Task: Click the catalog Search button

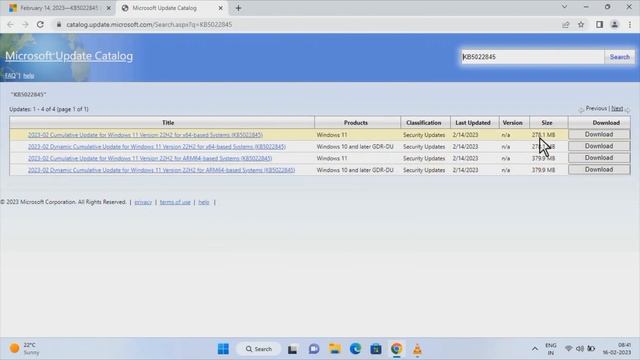Action: (x=620, y=57)
